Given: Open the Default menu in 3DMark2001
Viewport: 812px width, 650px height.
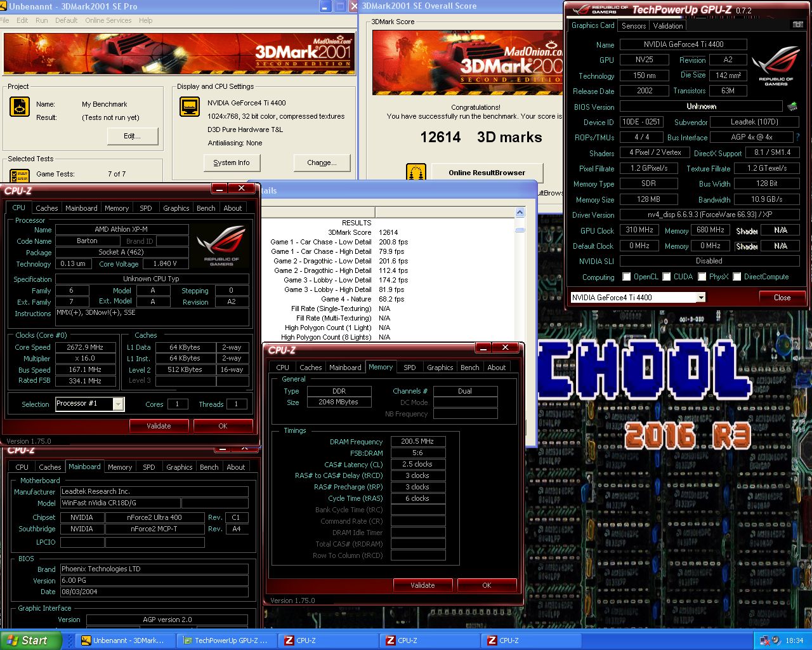Looking at the screenshot, I should [x=66, y=20].
